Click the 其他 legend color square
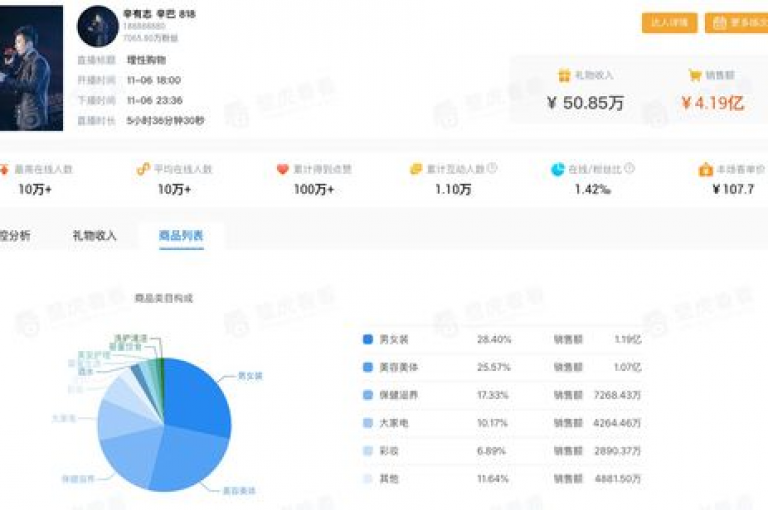768x510 pixels. pos(368,479)
